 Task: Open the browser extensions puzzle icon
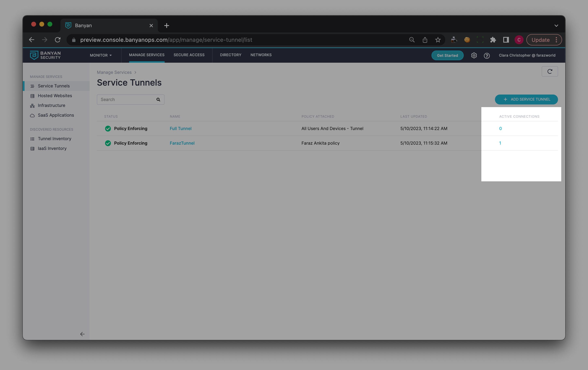pos(493,40)
